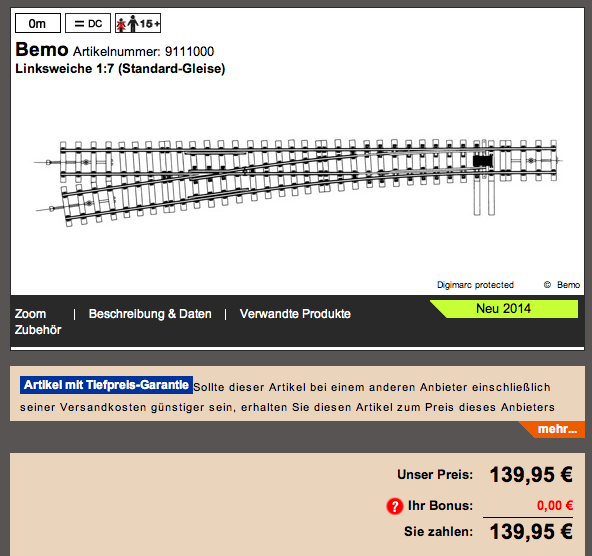Screen dimensions: 592x556
Task: Click the Neu 2014 green badge
Action: pyautogui.click(x=504, y=309)
